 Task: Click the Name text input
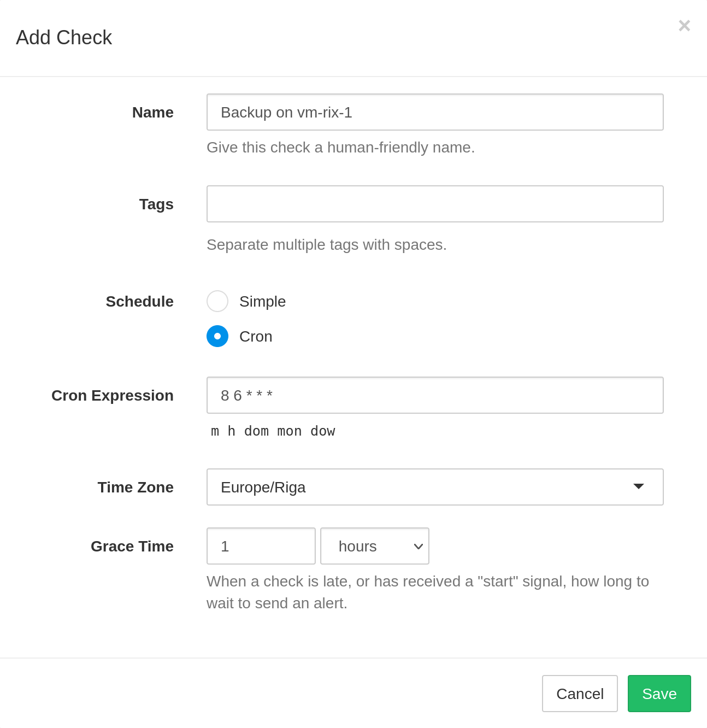(435, 112)
